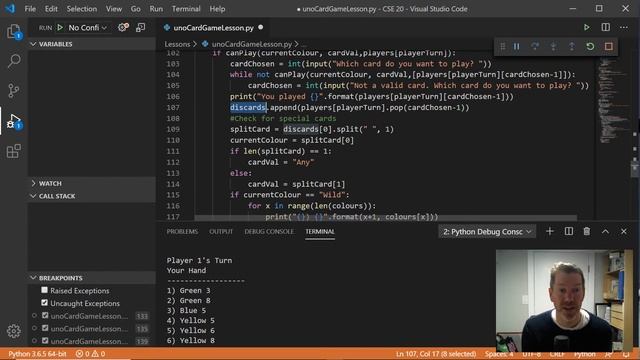Open the Terminal menu
Screen dimensions: 640x360
pyautogui.click(x=186, y=9)
